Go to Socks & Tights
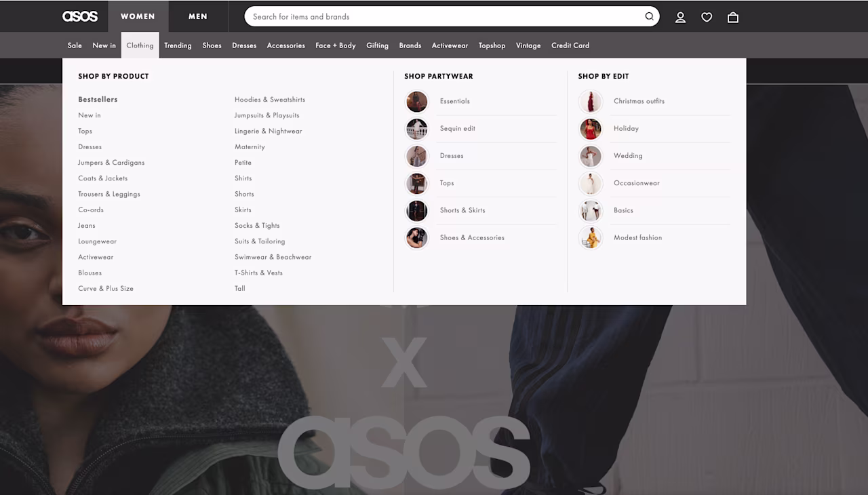The image size is (868, 495). tap(257, 226)
